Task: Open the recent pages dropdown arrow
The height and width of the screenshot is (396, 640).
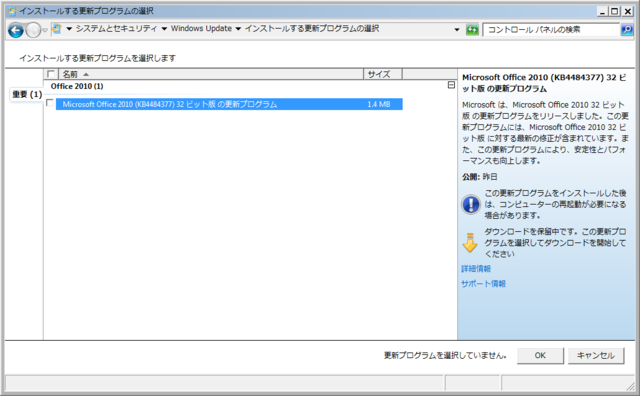Action: [x=45, y=30]
